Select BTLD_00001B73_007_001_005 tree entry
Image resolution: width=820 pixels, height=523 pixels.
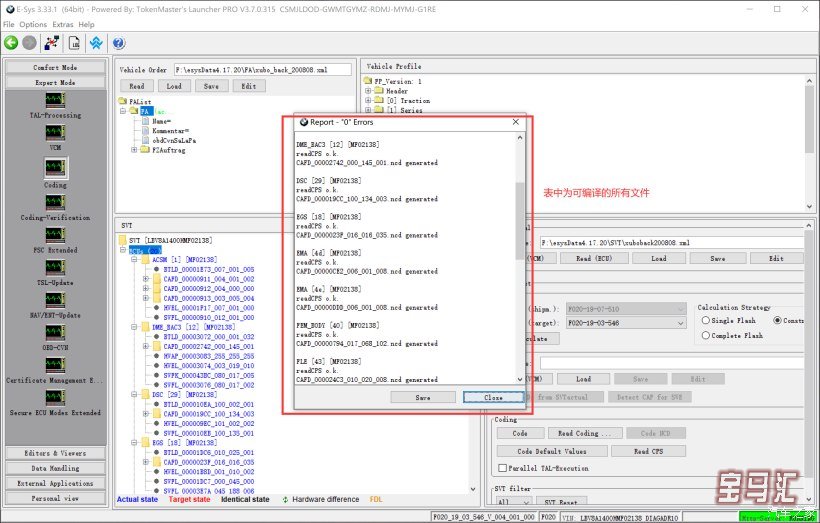pyautogui.click(x=209, y=269)
